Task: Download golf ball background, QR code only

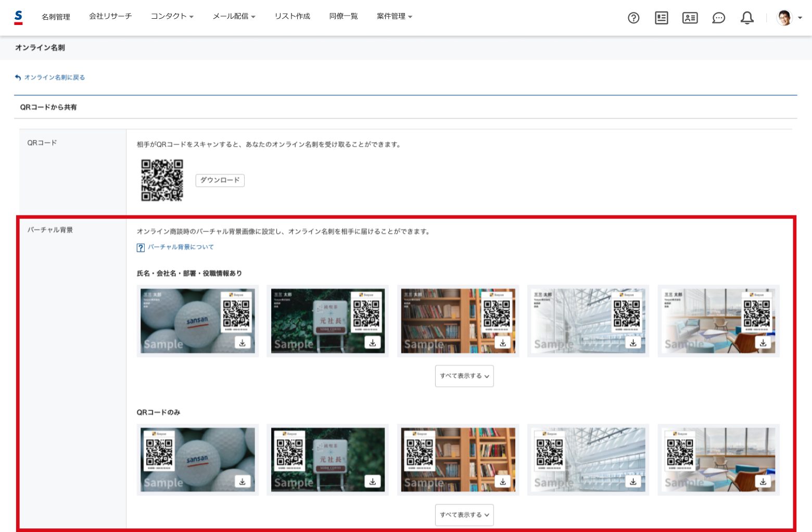Action: tap(243, 482)
